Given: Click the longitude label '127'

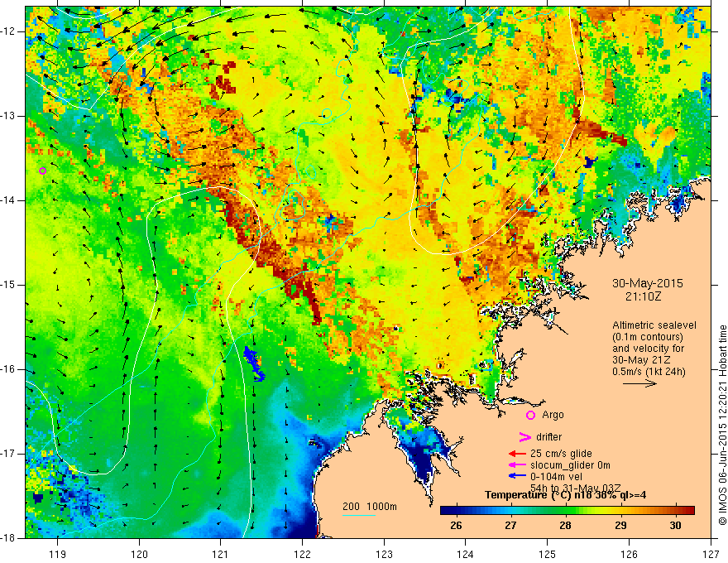Looking at the screenshot, I should (x=711, y=554).
